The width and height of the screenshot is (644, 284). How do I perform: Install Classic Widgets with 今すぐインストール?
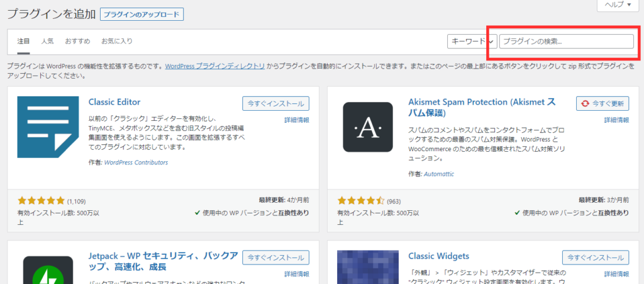[x=596, y=258]
